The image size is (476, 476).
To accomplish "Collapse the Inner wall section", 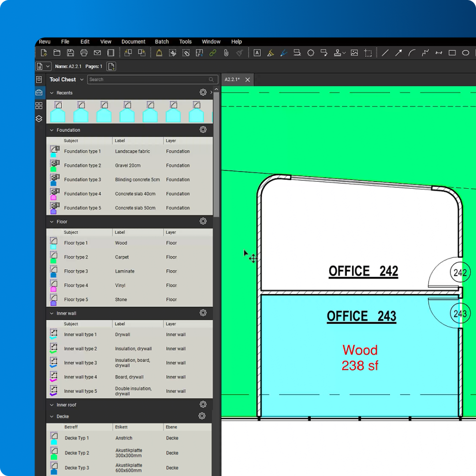I will point(52,313).
